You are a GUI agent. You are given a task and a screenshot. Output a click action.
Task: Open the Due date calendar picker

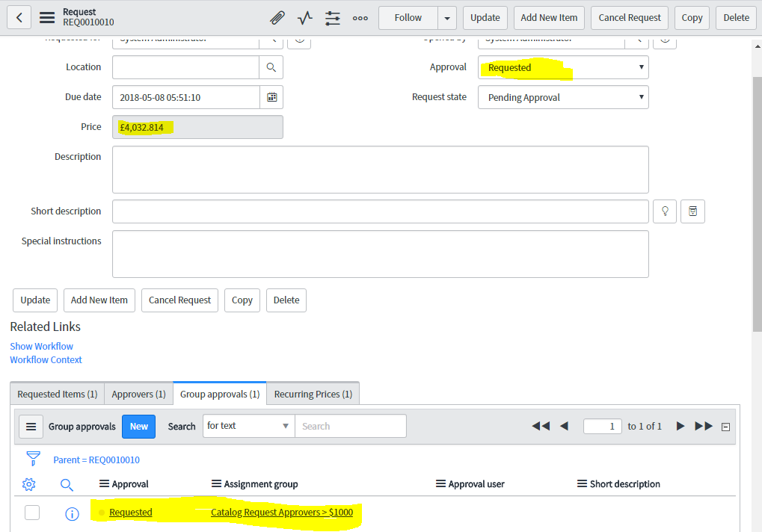coord(271,96)
